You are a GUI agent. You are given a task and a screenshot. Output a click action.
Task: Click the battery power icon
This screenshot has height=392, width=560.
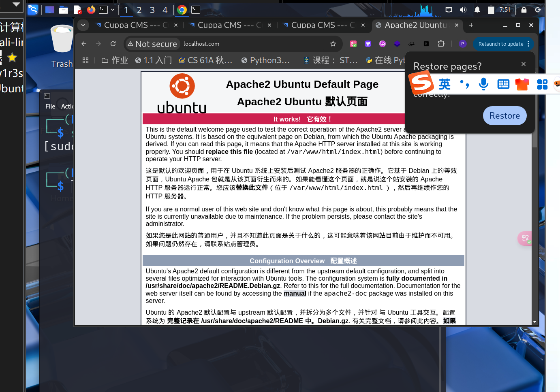tap(491, 10)
